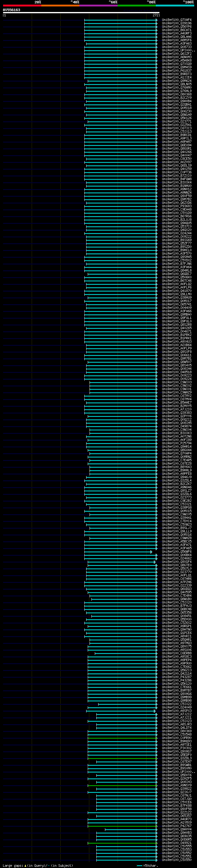Click the red ~20% identity legend segment

(22, 6)
